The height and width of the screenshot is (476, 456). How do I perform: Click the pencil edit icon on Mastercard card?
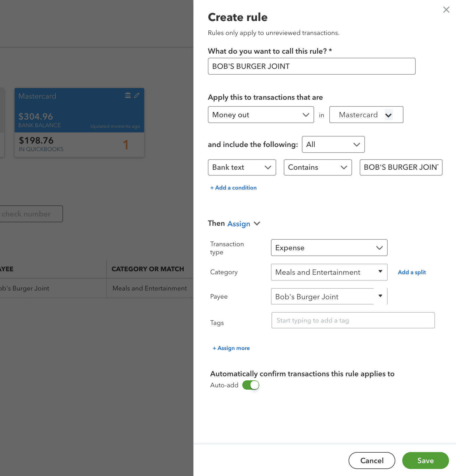click(x=137, y=95)
